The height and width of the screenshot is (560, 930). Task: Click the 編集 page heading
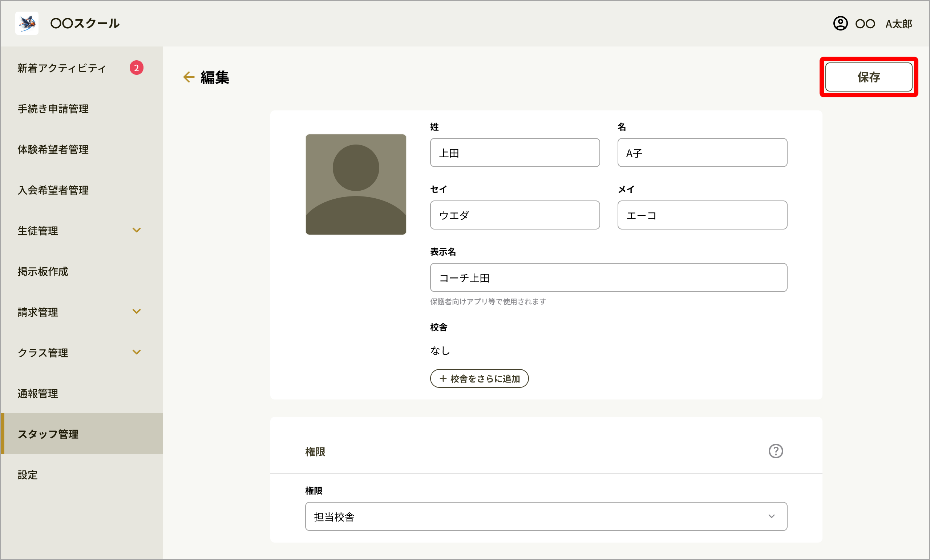click(x=215, y=77)
